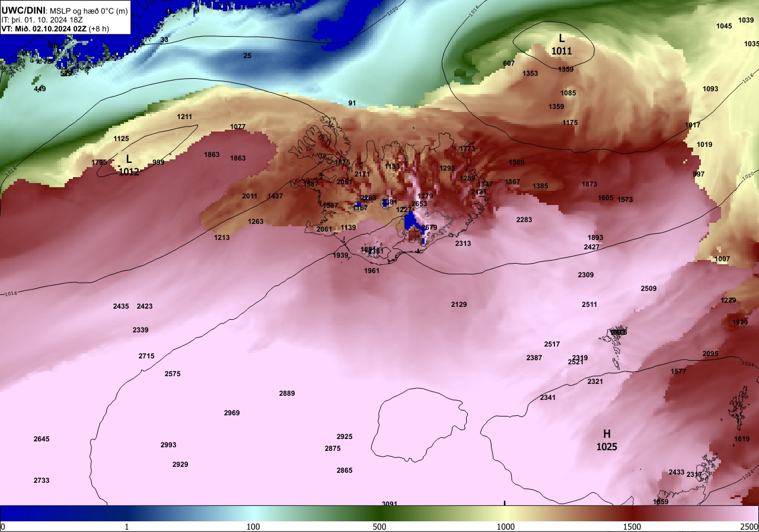The height and width of the screenshot is (532, 759).
Task: Click the height value 1795
Action: coord(100,162)
